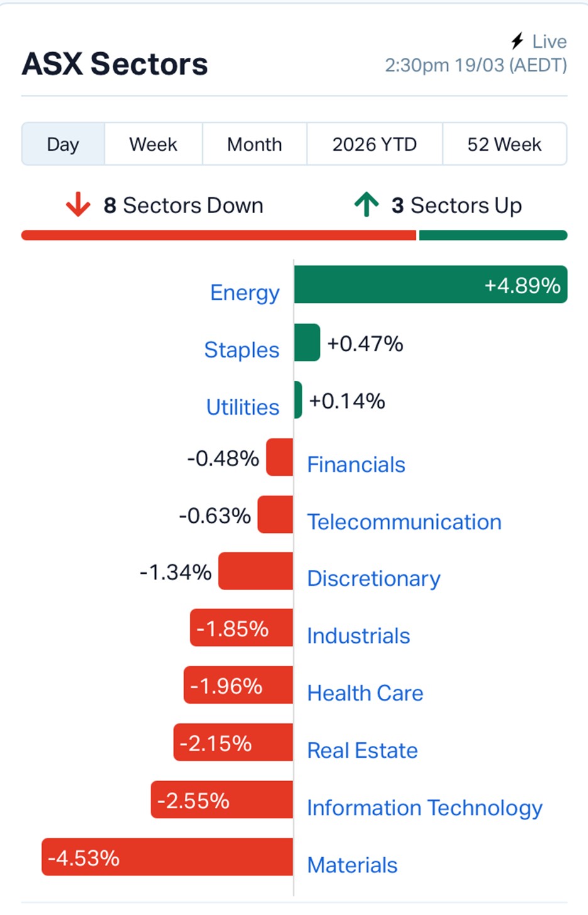Screen dimensions: 588x915
Task: Open the Information Technology sector
Action: 425,808
